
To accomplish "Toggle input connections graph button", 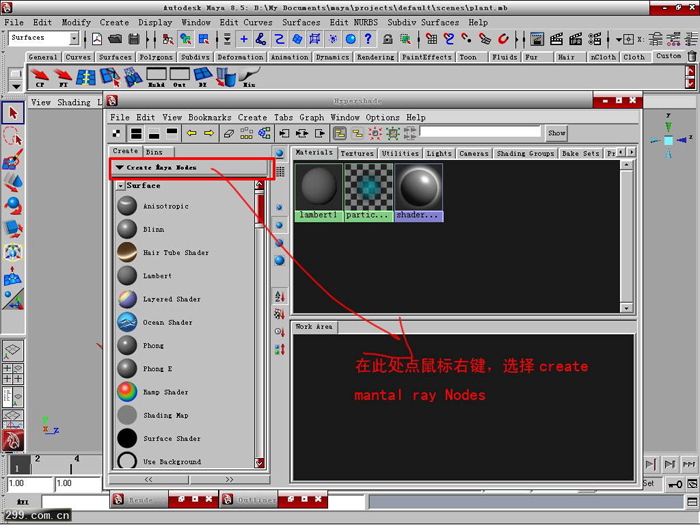I will click(x=284, y=133).
